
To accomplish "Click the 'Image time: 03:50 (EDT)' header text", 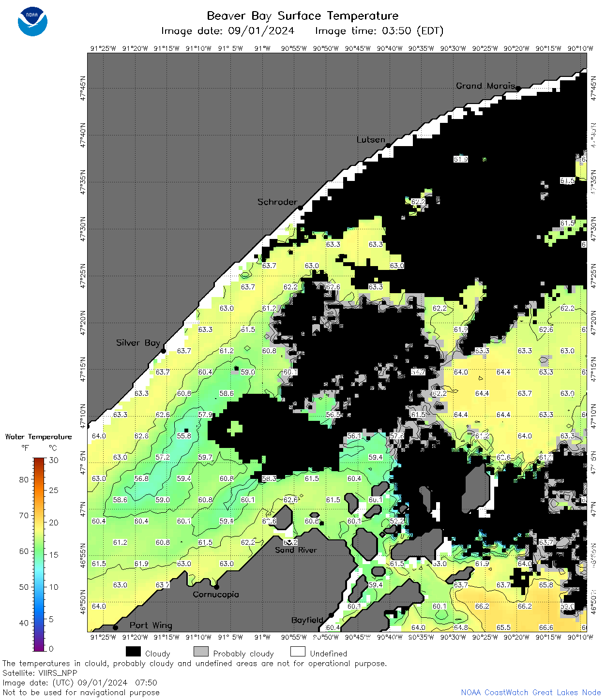I will coord(379,31).
